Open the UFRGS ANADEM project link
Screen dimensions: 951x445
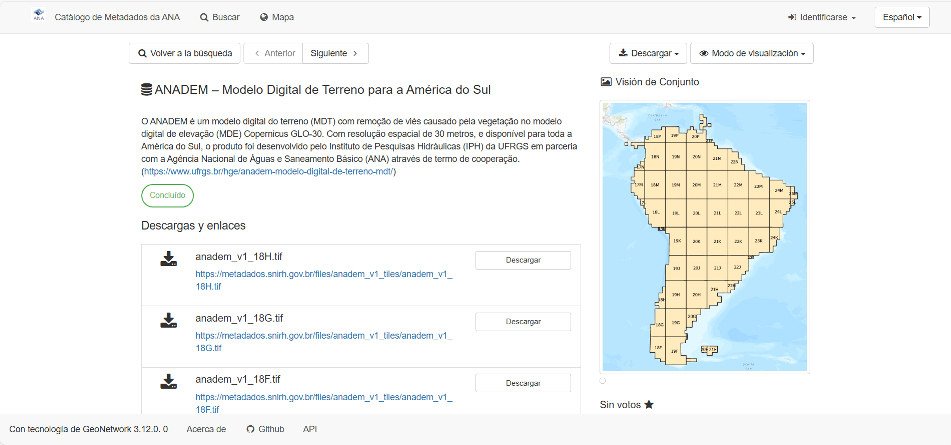click(x=270, y=171)
